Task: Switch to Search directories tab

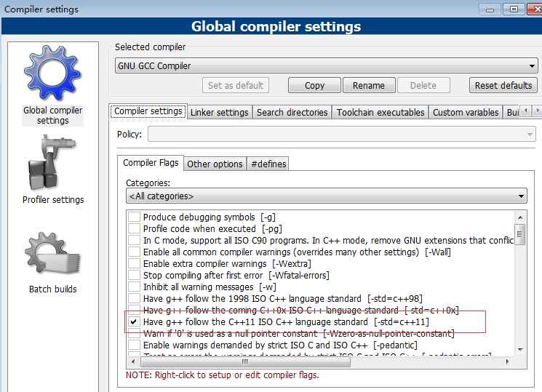Action: [x=292, y=112]
